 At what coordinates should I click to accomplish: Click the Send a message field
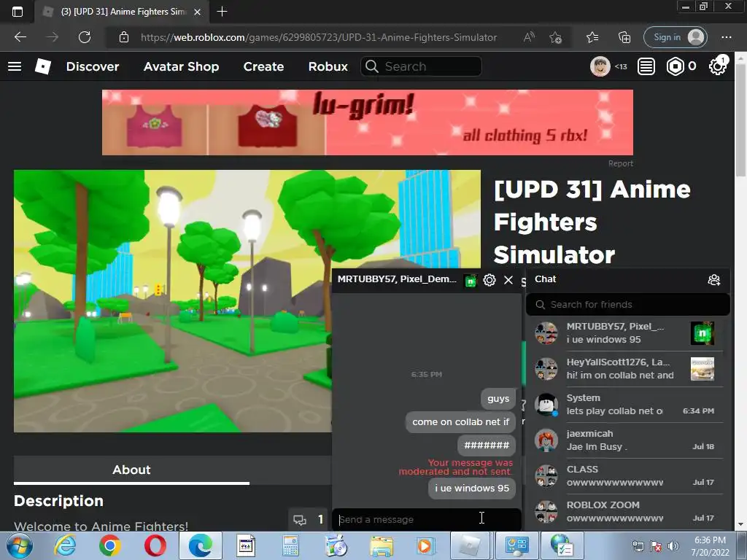pyautogui.click(x=426, y=519)
